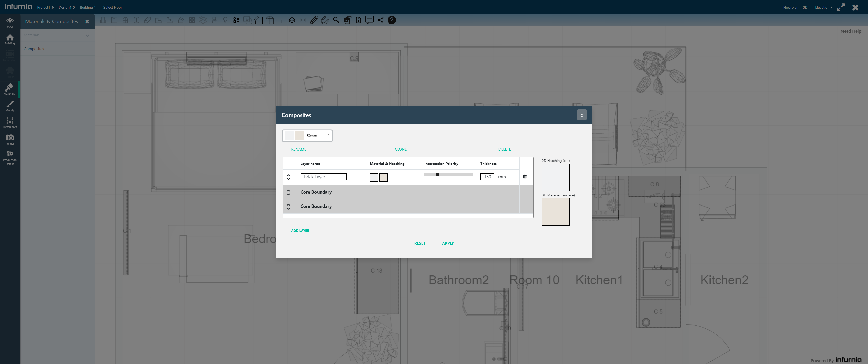868x364 pixels.
Task: Switch to the 3D view tab
Action: click(805, 7)
